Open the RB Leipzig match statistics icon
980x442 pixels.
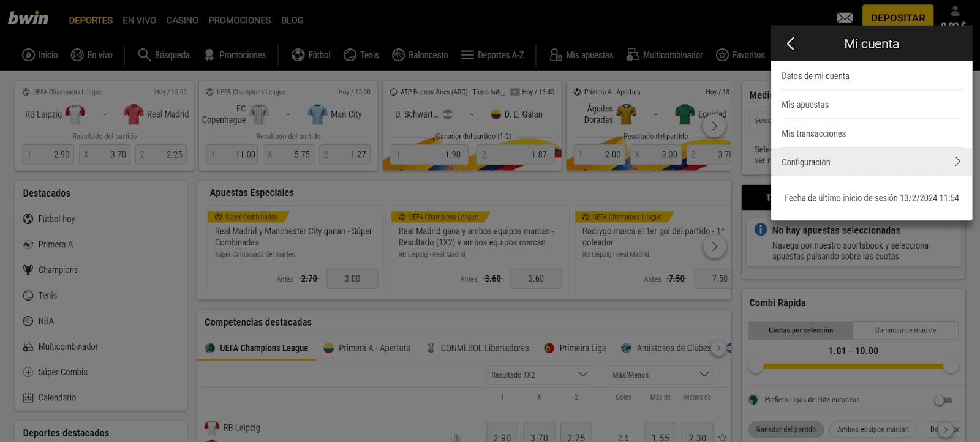(x=456, y=438)
